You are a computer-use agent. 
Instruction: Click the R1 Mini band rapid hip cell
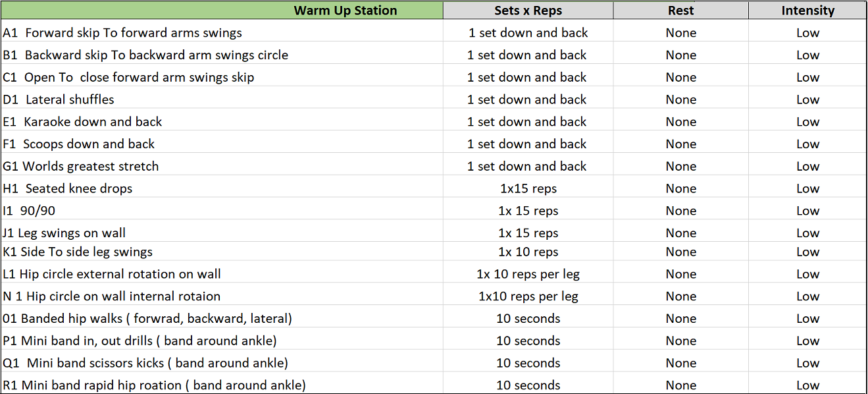155,385
